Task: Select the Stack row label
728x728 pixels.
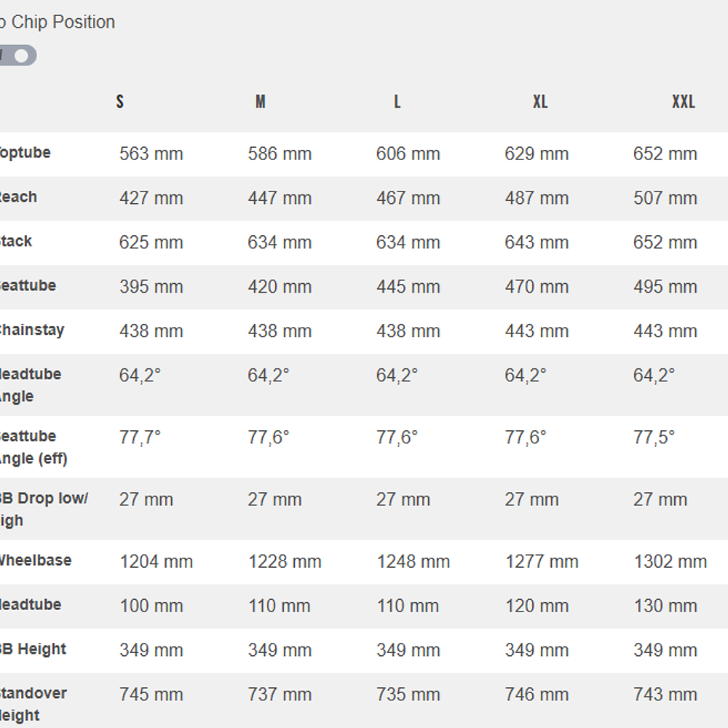Action: tap(16, 242)
